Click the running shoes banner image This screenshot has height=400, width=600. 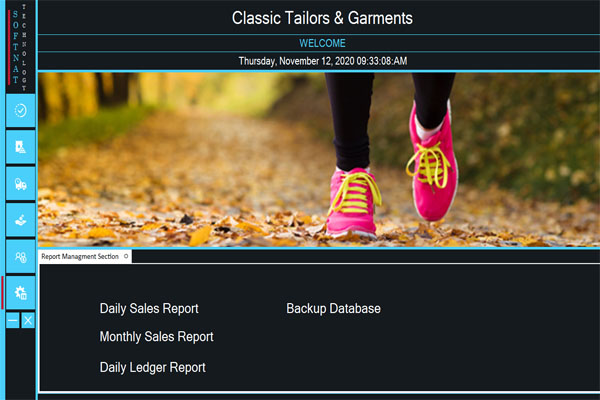(x=319, y=160)
